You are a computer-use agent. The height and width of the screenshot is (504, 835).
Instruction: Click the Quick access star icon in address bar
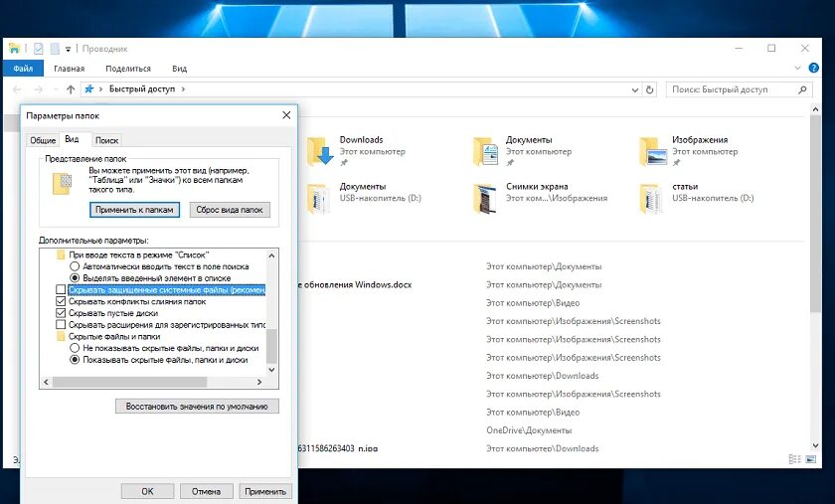pyautogui.click(x=88, y=89)
